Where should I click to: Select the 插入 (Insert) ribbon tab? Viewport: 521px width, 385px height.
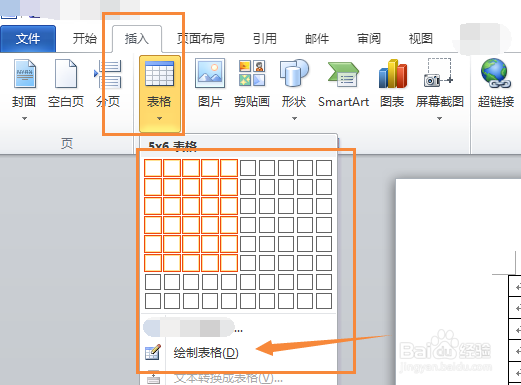tap(137, 39)
